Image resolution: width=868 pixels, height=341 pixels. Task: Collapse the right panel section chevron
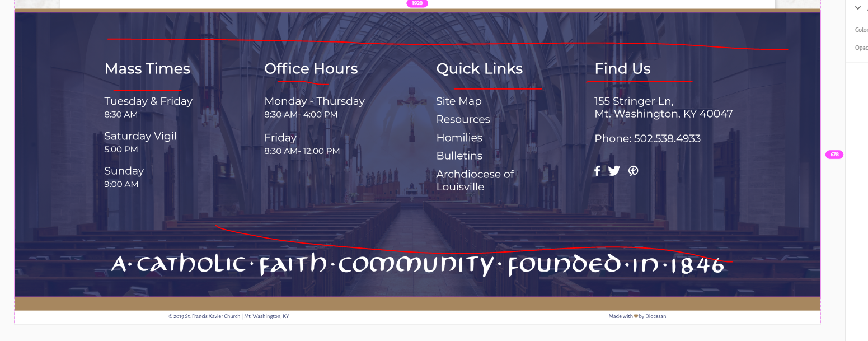tap(857, 8)
